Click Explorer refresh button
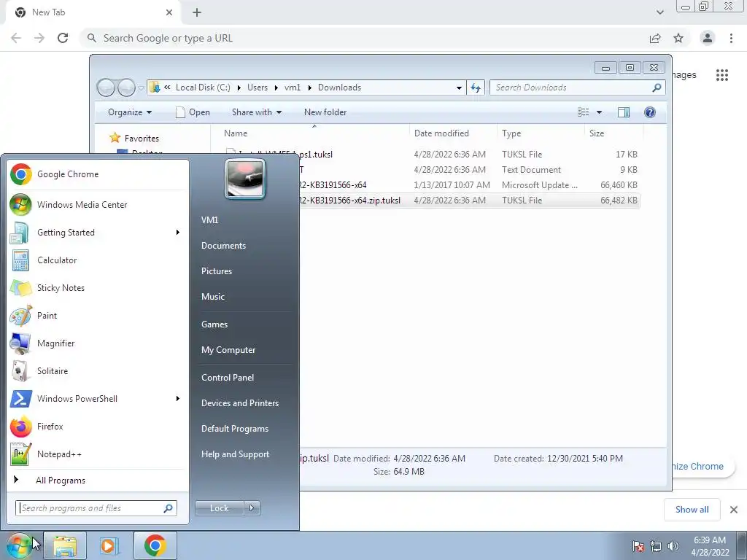The height and width of the screenshot is (560, 747). coord(476,87)
